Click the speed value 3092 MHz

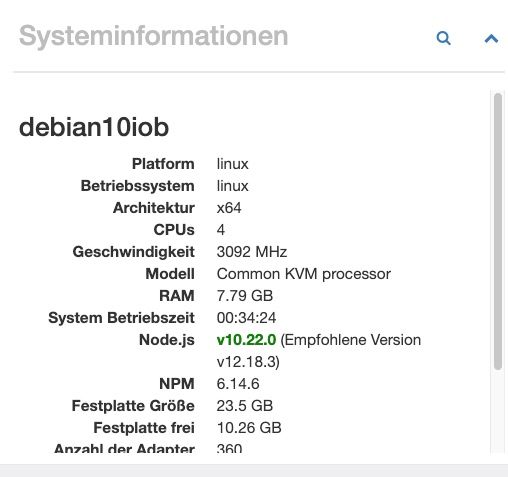tap(252, 252)
